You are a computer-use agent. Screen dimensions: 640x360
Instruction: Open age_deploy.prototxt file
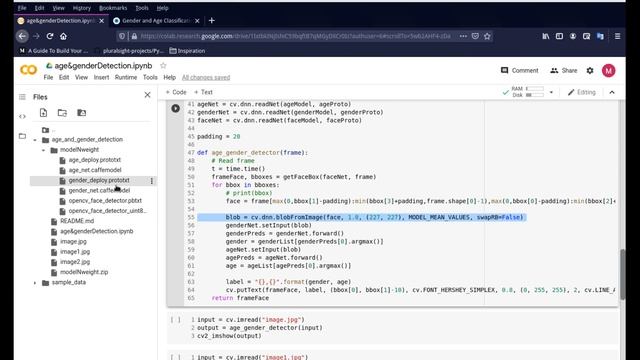95,160
